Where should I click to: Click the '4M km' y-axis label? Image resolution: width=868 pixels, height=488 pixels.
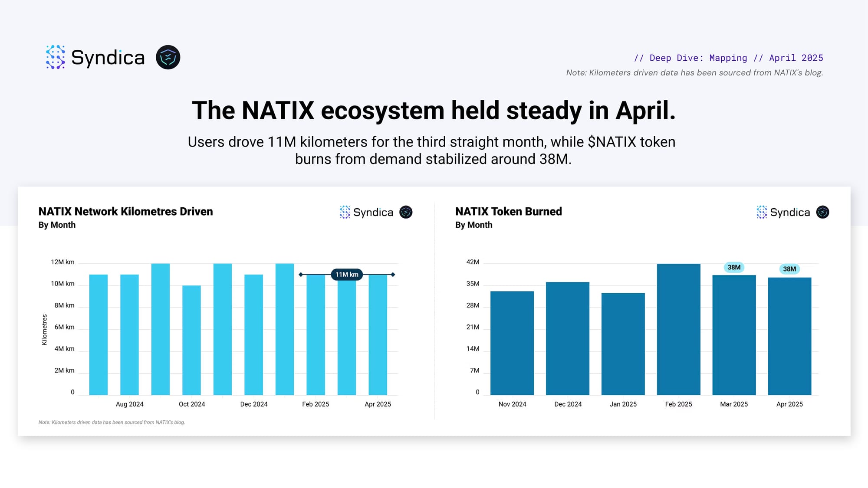coord(64,349)
